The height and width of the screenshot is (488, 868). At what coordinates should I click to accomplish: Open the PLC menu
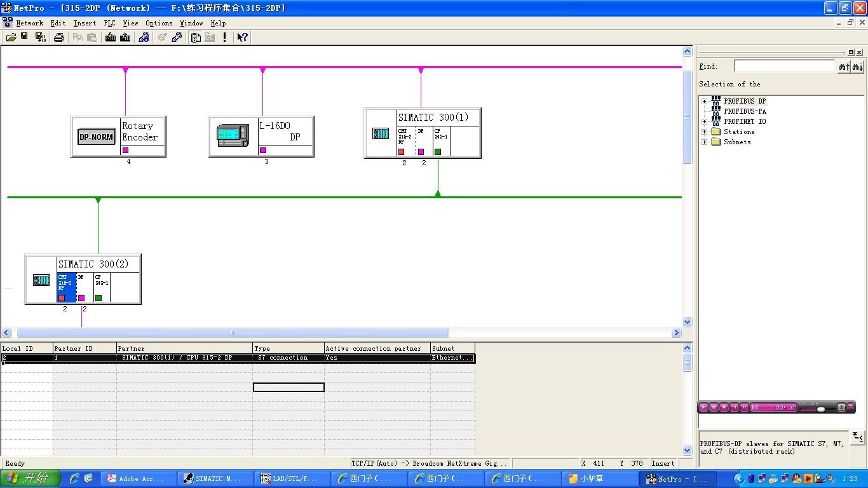click(110, 23)
